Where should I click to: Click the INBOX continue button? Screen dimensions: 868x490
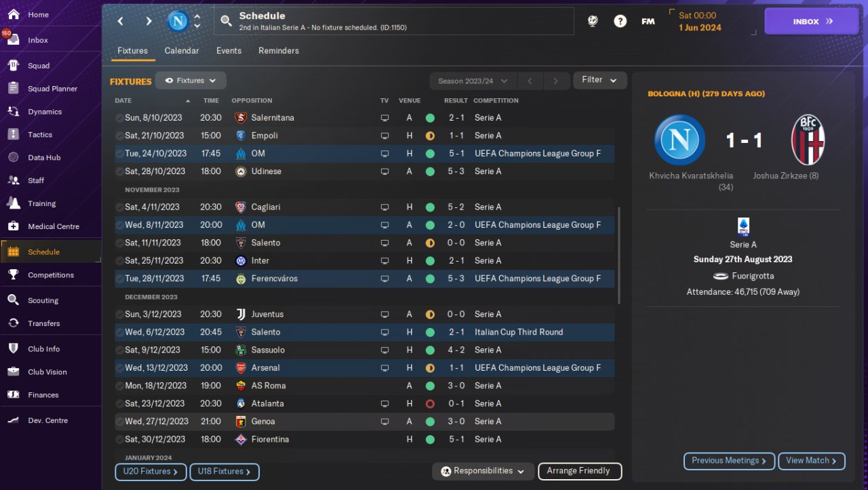click(812, 21)
